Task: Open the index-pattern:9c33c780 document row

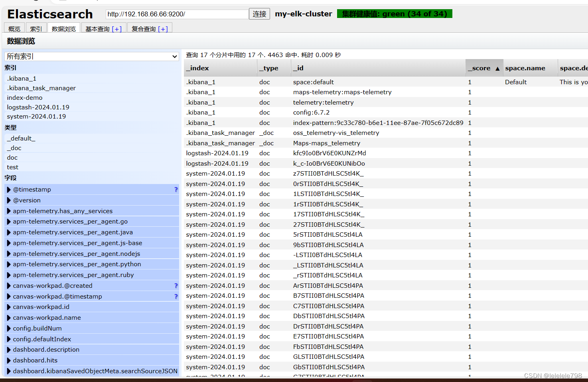Action: (386, 123)
